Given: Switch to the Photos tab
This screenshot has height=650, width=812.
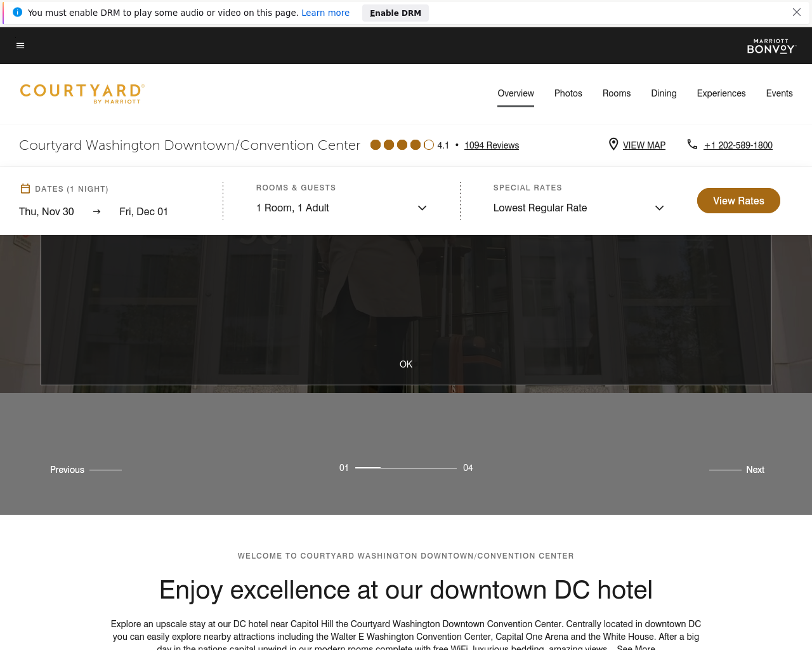Looking at the screenshot, I should pyautogui.click(x=568, y=93).
